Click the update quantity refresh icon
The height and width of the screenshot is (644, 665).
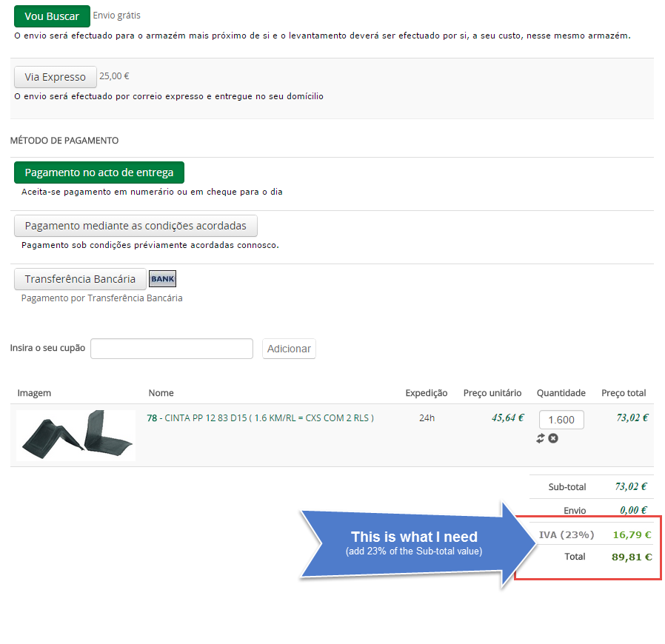541,438
